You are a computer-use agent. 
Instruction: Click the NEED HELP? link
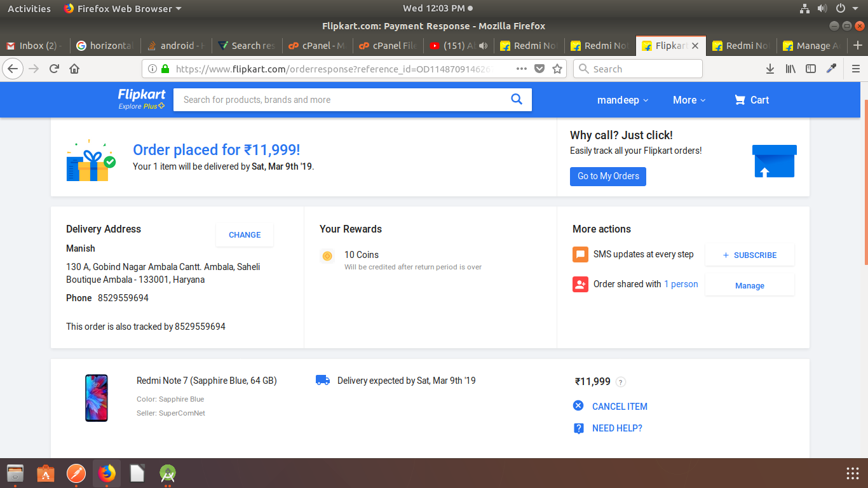607,428
